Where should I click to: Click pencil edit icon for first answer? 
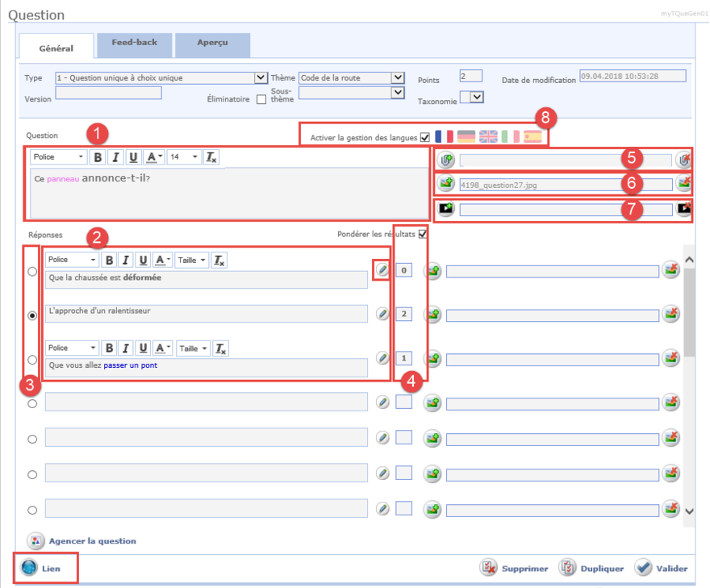[382, 270]
